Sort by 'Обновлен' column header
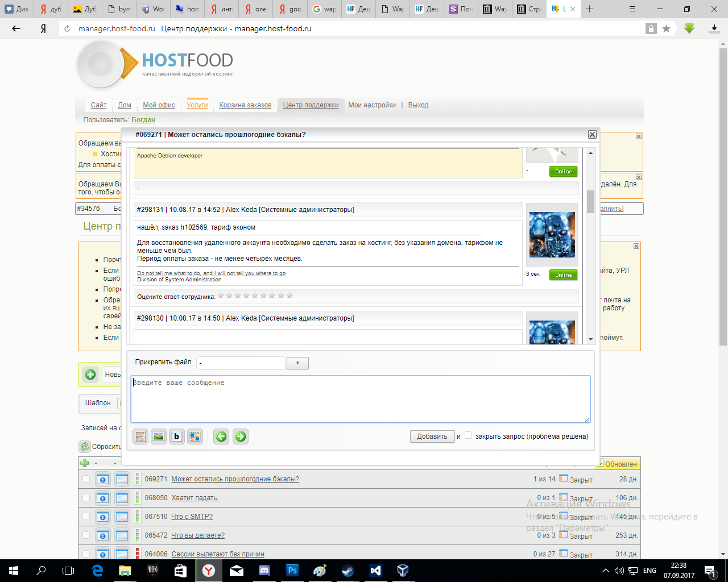Screen dimensions: 728x582 pyautogui.click(x=621, y=464)
